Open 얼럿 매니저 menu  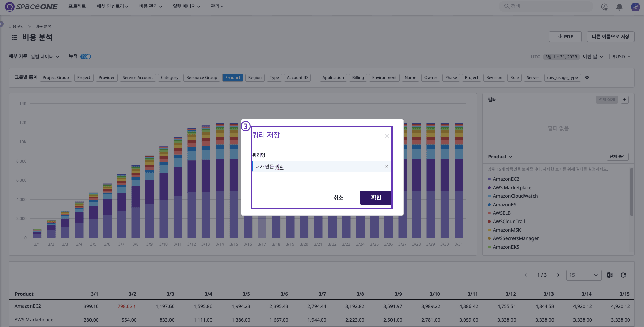click(x=186, y=6)
